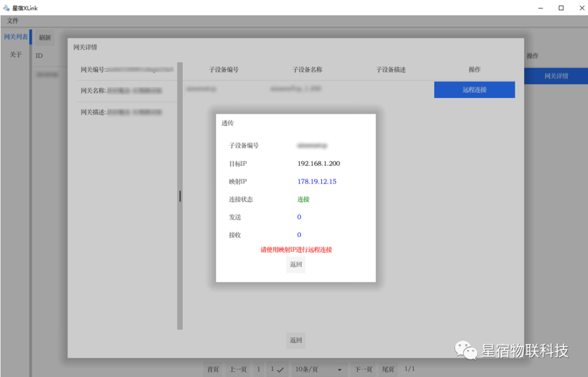This screenshot has height=377, width=588.
Task: Switch to the 网关列表 tab
Action: (16, 37)
